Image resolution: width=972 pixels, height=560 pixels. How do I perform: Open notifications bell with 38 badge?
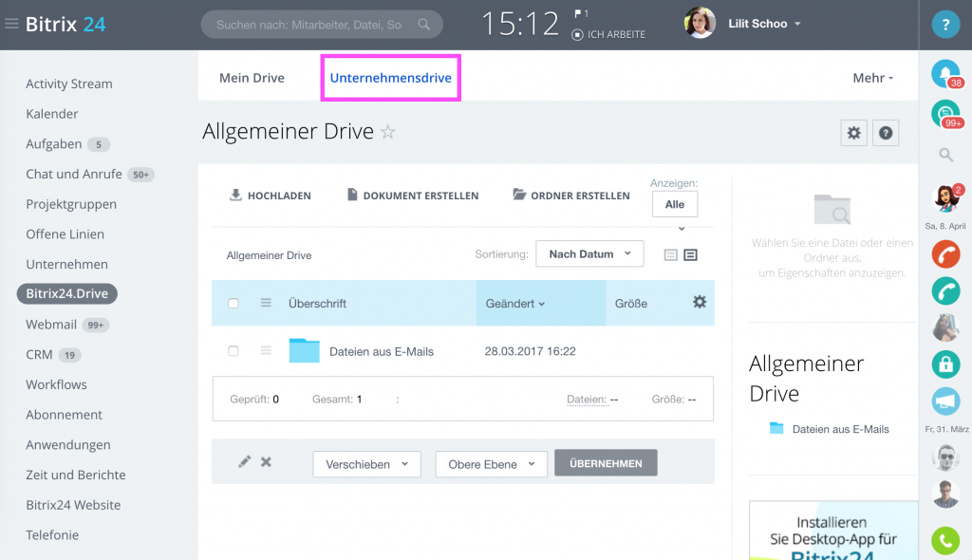[945, 74]
